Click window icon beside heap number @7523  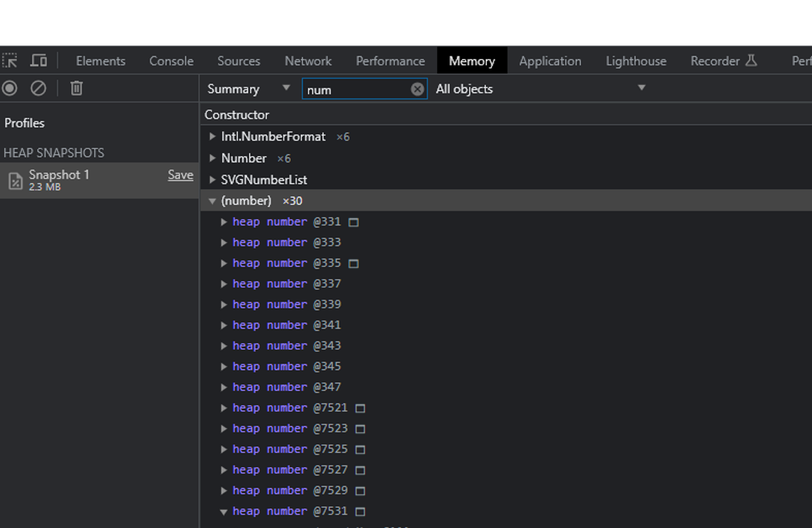pos(360,429)
